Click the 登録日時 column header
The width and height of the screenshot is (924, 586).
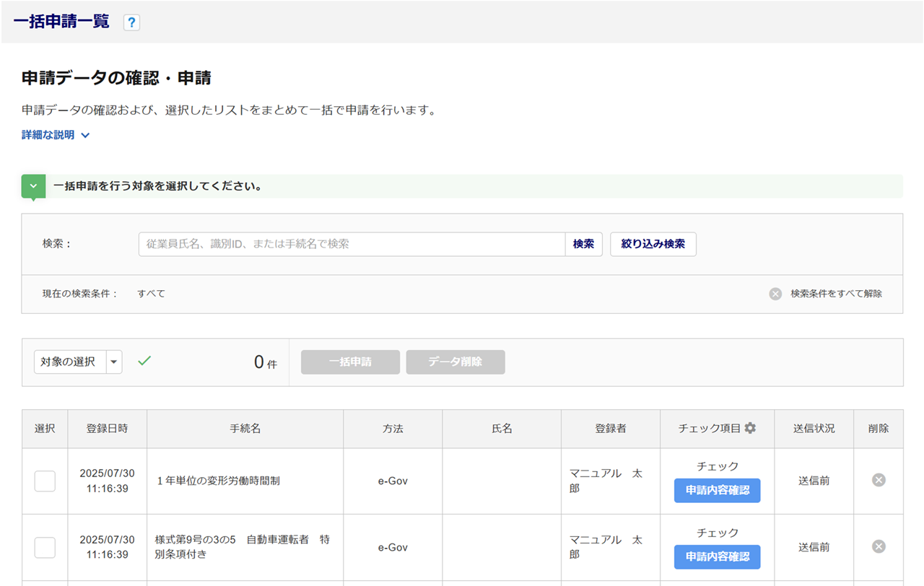107,429
